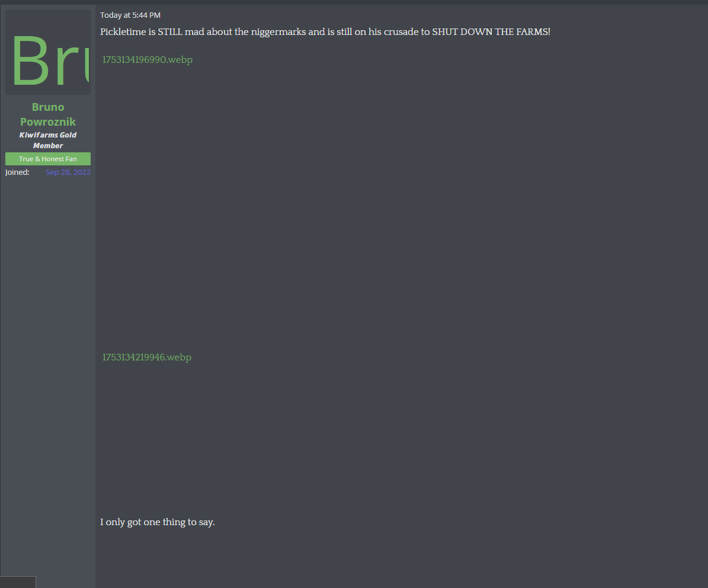Viewport: 708px width, 588px height.
Task: Click the Today at 5:44 PM timestamp
Action: pyautogui.click(x=130, y=15)
